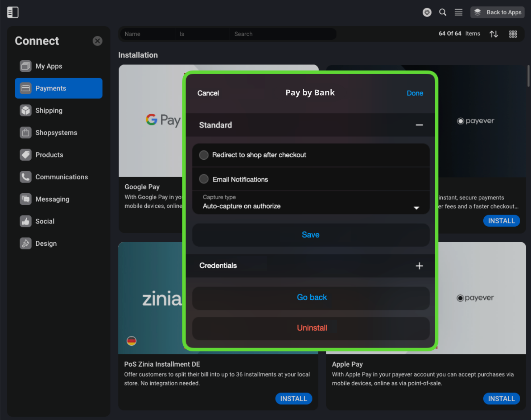Switch to the Communications category
531x420 pixels.
coord(58,177)
